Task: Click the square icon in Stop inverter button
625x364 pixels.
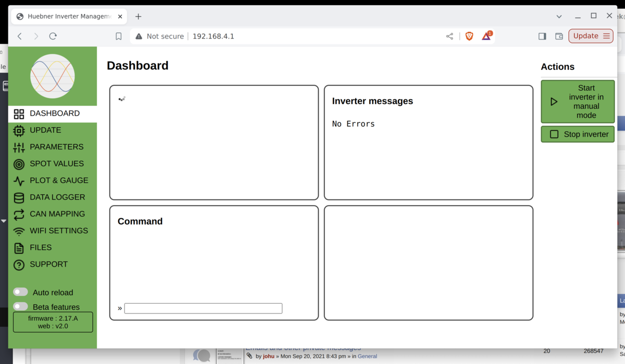Action: [x=554, y=134]
